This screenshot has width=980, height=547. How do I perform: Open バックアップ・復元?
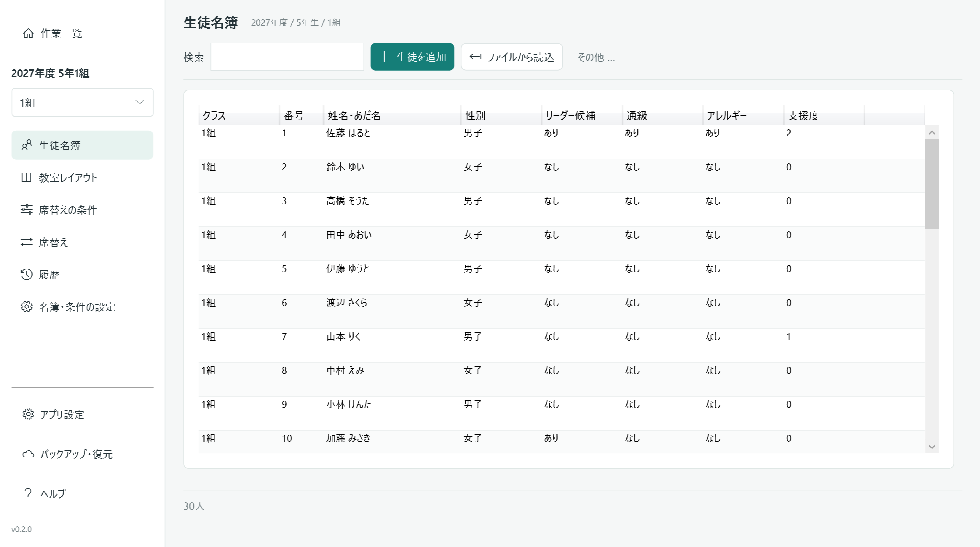point(83,454)
